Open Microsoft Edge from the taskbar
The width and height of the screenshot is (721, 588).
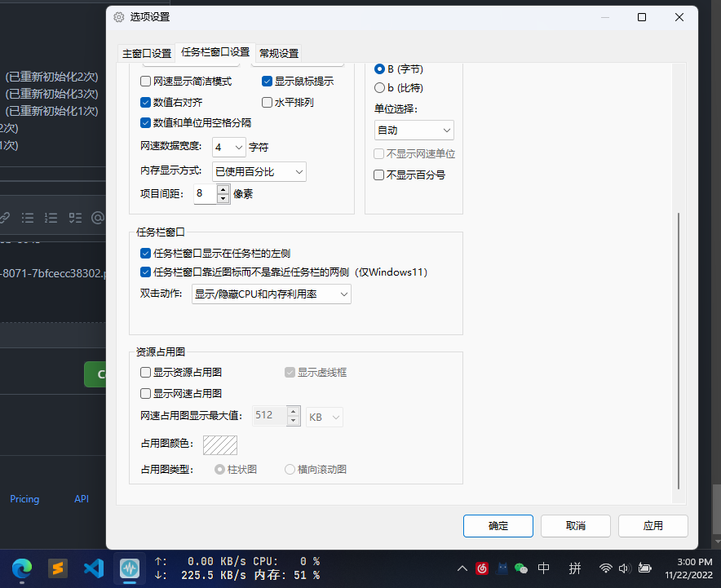click(21, 568)
